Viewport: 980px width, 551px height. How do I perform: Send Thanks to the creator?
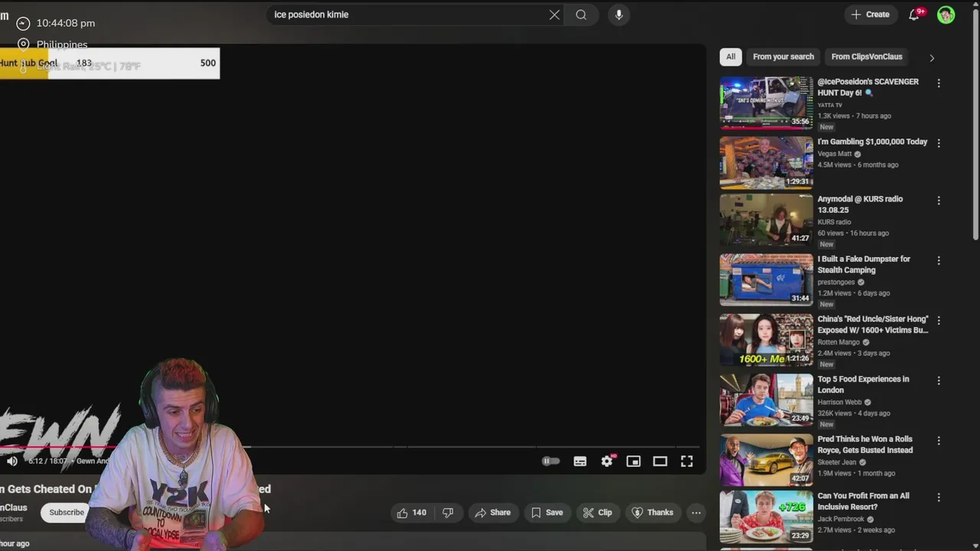pyautogui.click(x=652, y=513)
